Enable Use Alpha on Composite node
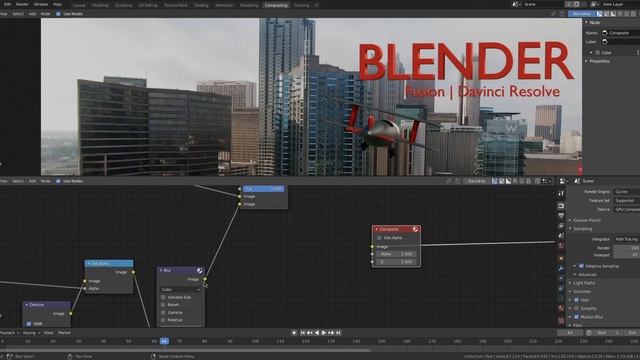 [379, 238]
